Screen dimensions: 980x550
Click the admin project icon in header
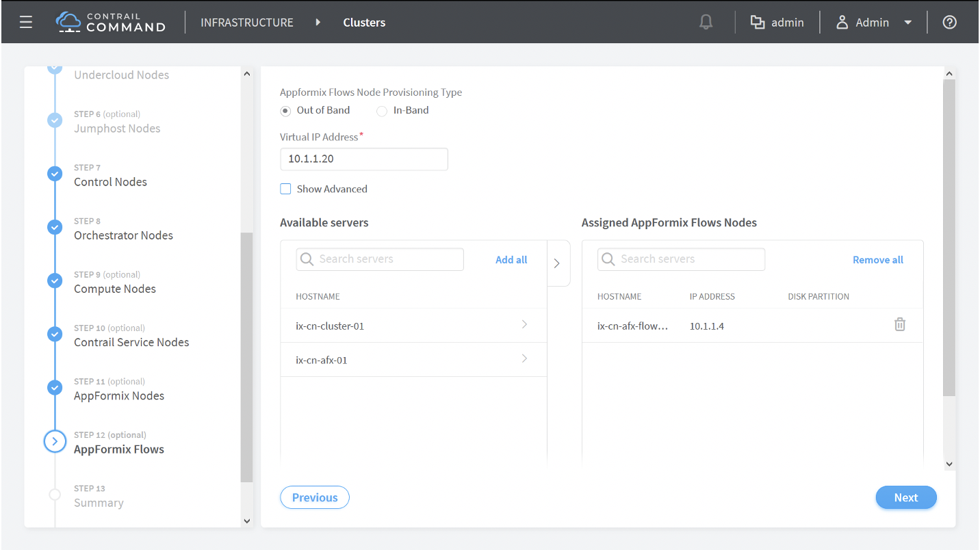pos(757,23)
